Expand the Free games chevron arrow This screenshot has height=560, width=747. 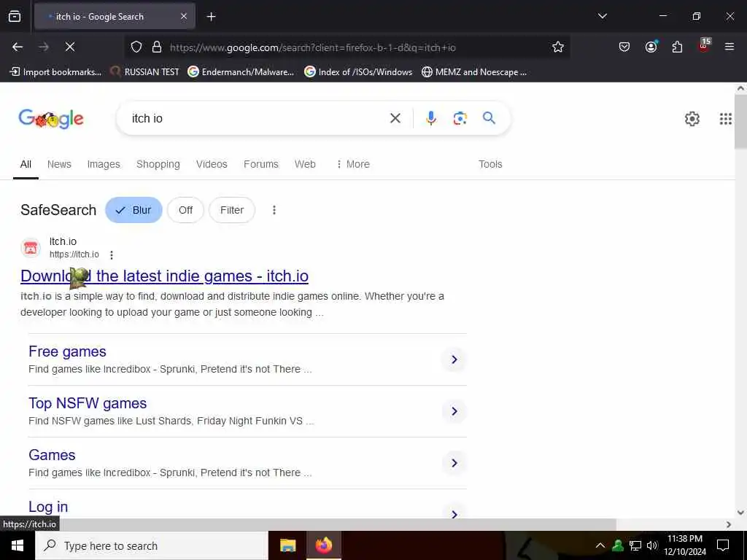click(454, 359)
